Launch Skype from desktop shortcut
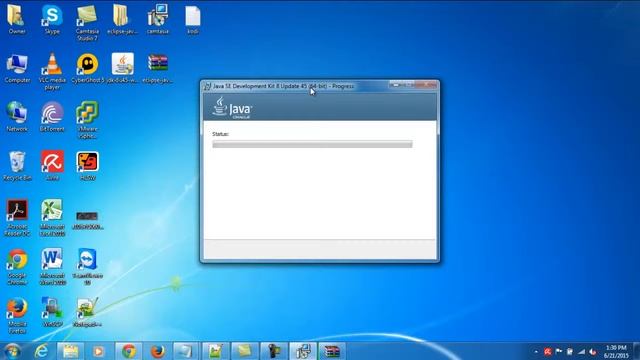The height and width of the screenshot is (360, 640). [x=52, y=18]
